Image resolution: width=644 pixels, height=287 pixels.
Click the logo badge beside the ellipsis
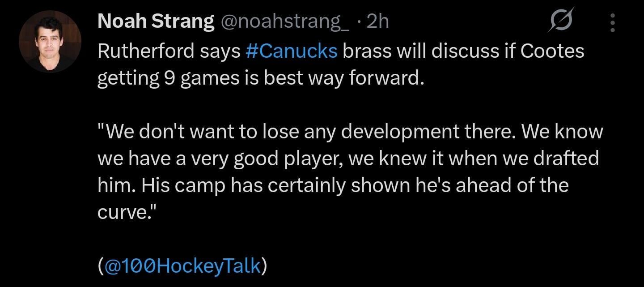coord(562,20)
